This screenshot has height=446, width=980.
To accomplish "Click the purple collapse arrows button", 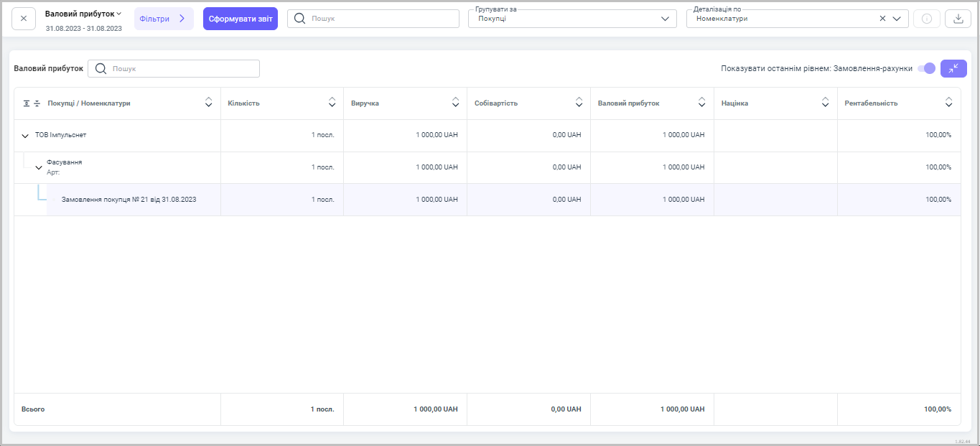I will pyautogui.click(x=953, y=68).
